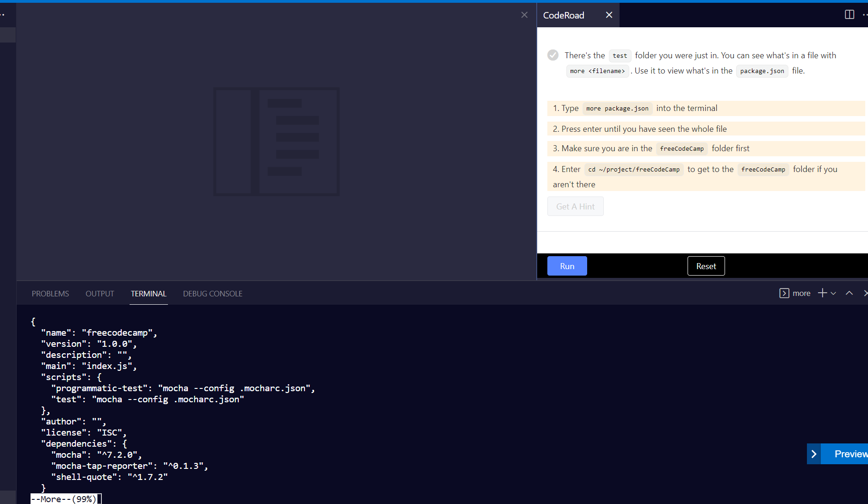Close the empty editor group

click(x=524, y=15)
